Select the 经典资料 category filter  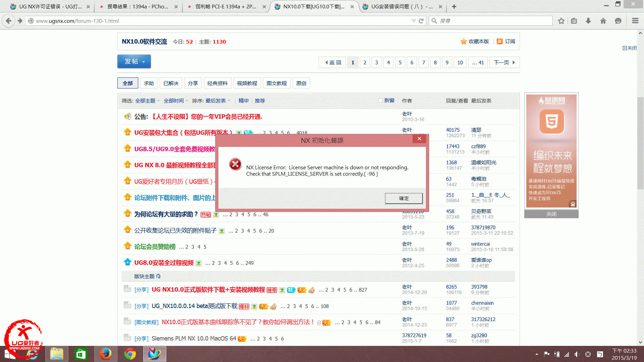[x=217, y=83]
